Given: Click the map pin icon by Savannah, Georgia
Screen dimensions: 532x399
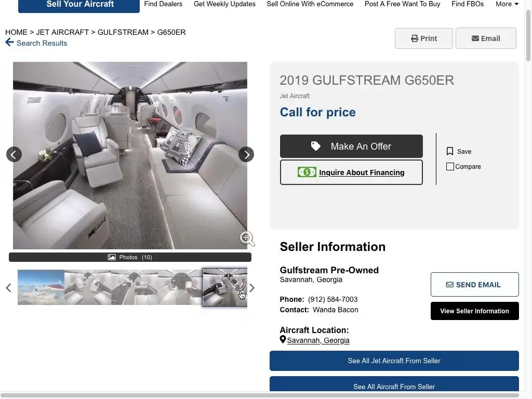Looking at the screenshot, I should (x=283, y=339).
